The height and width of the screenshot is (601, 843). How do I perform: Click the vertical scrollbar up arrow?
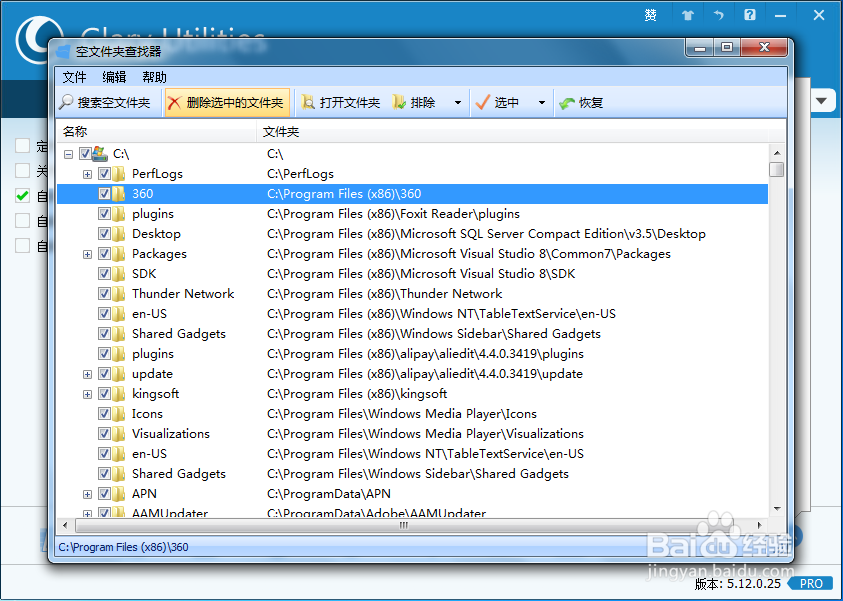[776, 153]
